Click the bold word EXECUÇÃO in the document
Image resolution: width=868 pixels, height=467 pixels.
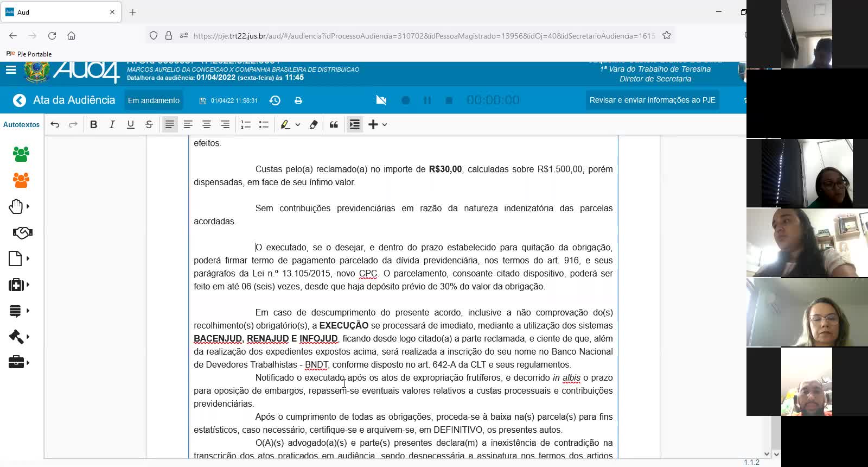[x=344, y=326]
